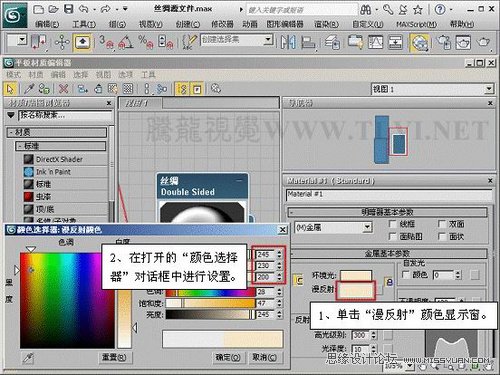Screen dimensions: 500x375
Task: Open the 创建(C) main menu
Action: [x=188, y=24]
